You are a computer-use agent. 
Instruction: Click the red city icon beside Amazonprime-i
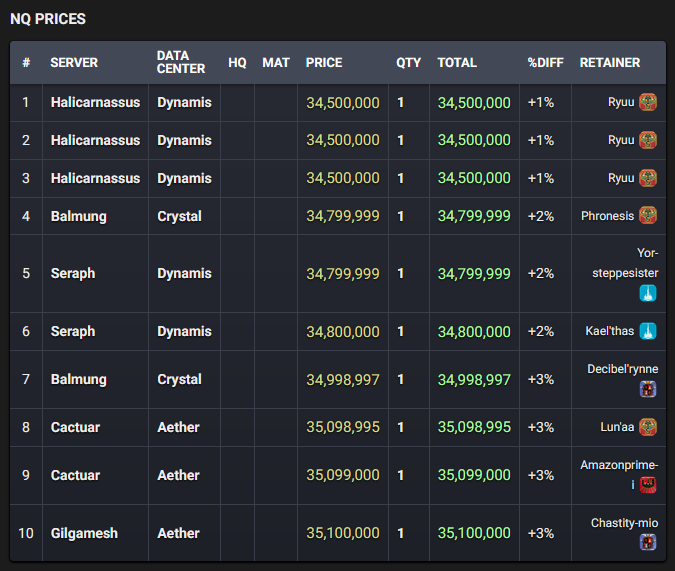point(648,485)
